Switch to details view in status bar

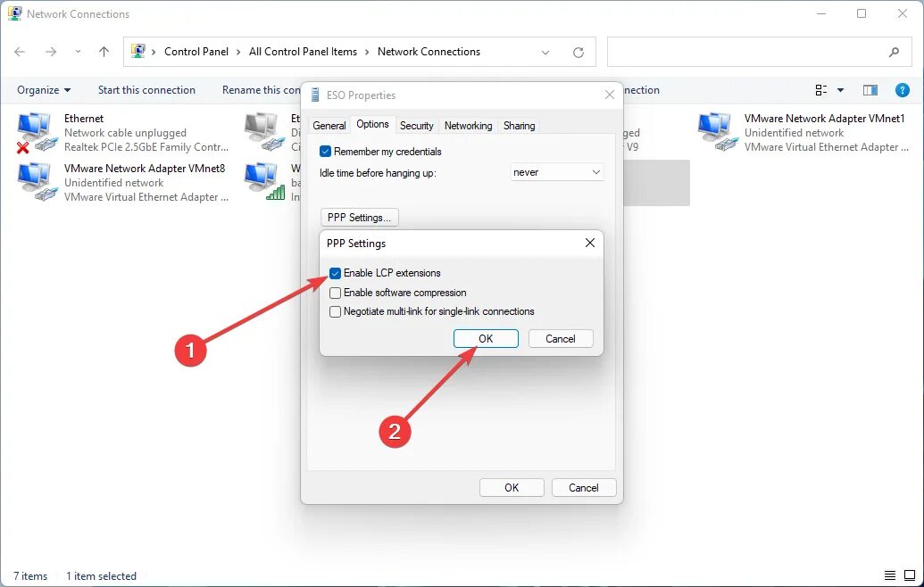(890, 575)
